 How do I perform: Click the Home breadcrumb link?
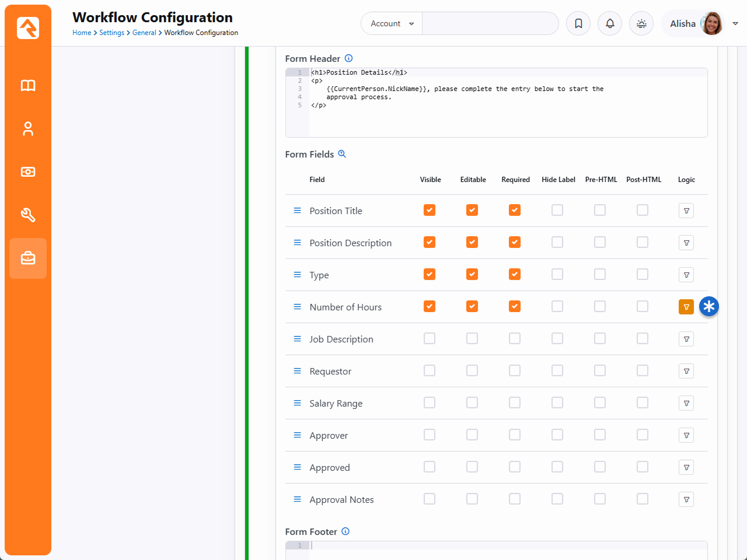pyautogui.click(x=82, y=33)
